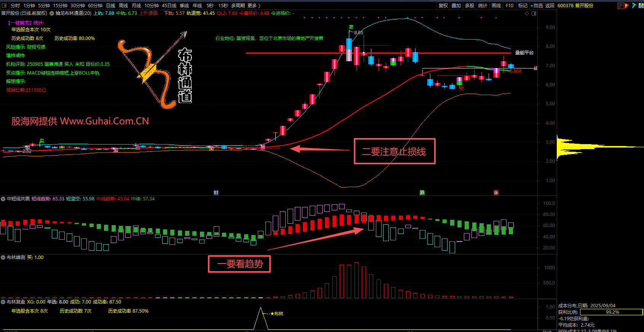This screenshot has height=332, width=644.
Task: Click the 中线趋势: 45.04 value
Action: (x=113, y=199)
